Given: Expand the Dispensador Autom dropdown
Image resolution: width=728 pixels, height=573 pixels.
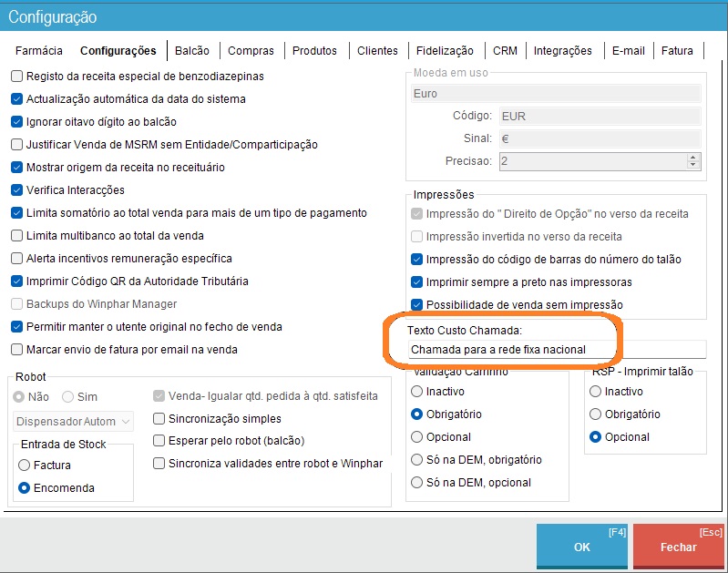Looking at the screenshot, I should [126, 422].
